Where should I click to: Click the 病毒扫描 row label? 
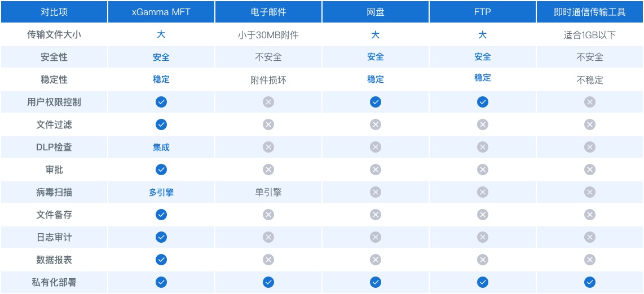[x=54, y=192]
